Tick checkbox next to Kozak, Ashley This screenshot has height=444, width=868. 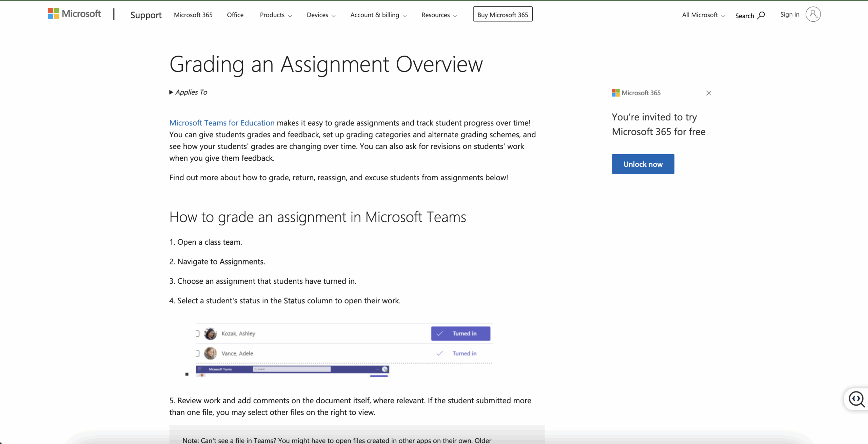(197, 334)
